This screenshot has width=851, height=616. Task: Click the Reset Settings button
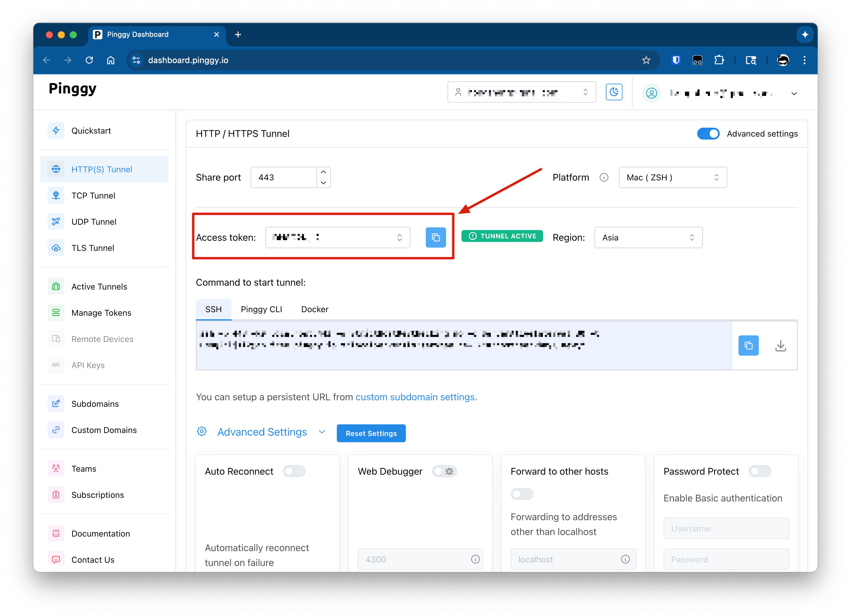tap(371, 433)
